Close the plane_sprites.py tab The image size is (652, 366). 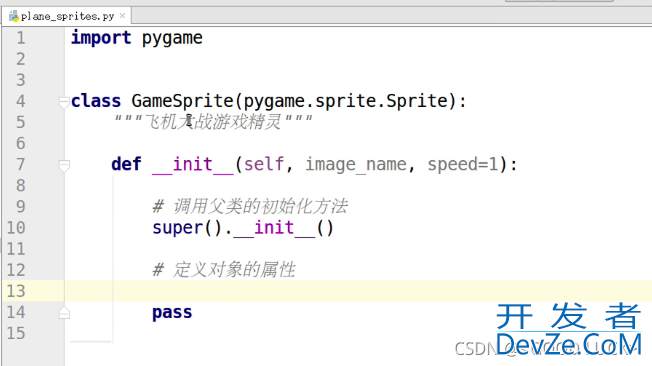coord(122,16)
